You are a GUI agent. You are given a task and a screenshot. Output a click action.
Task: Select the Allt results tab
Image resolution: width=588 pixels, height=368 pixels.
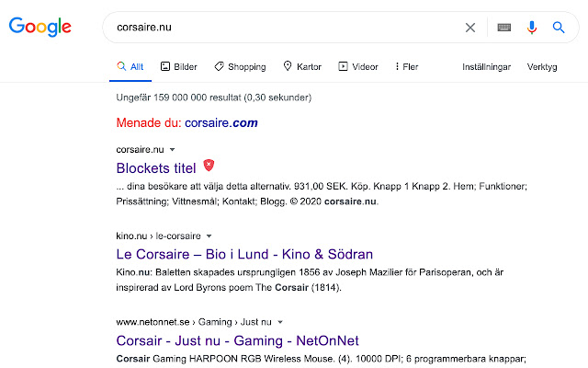tap(130, 66)
